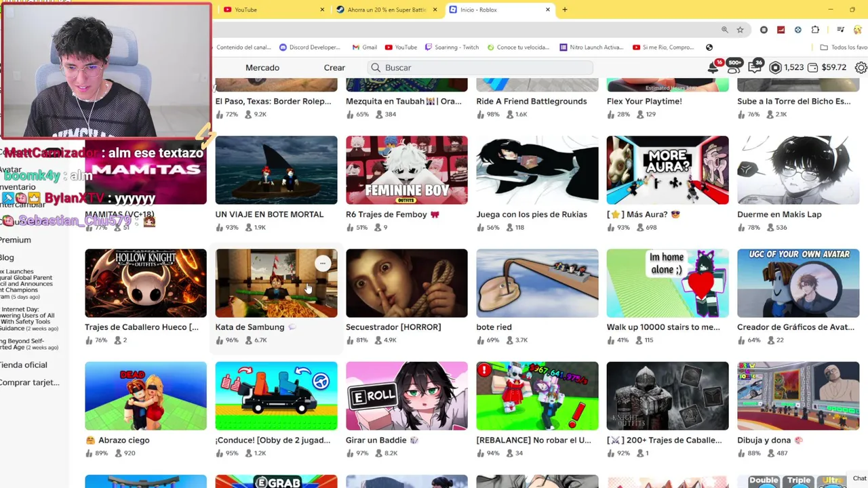This screenshot has width=868, height=488.
Task: Open bote ried game thumbnail
Action: pos(537,283)
